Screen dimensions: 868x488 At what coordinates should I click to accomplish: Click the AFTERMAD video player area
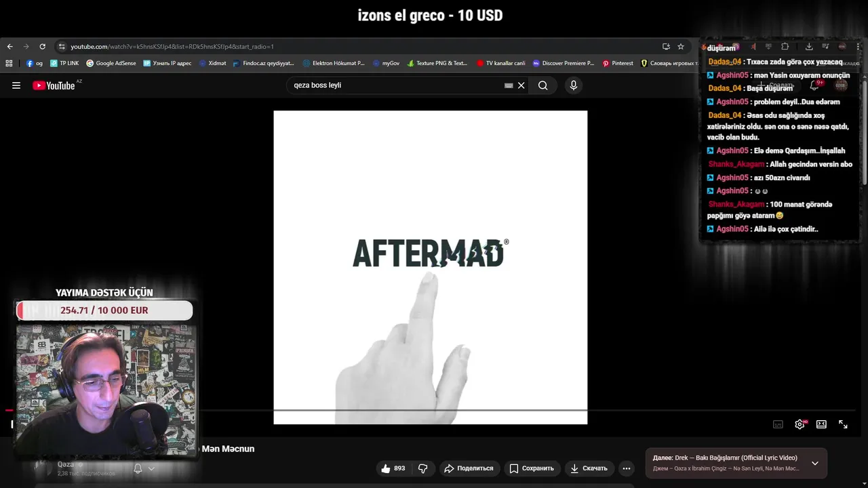(x=431, y=267)
